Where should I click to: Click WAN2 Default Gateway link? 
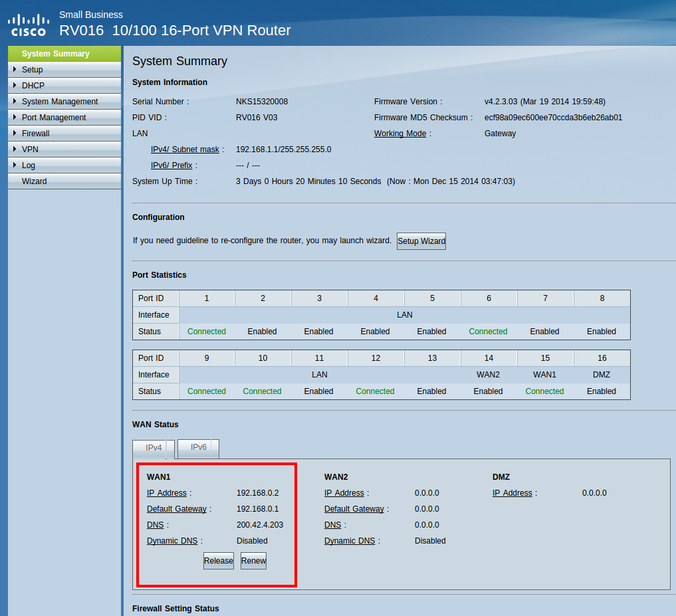(x=354, y=508)
